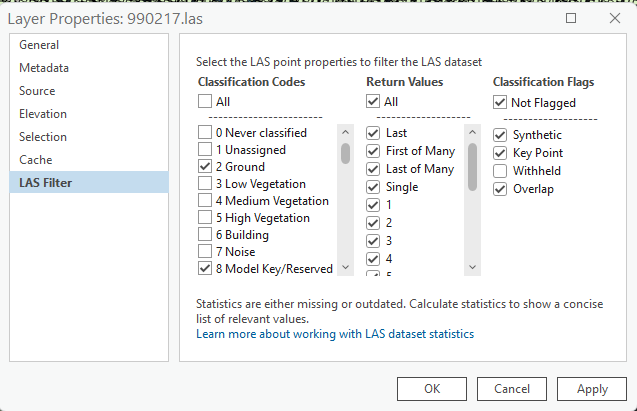Go to the Elevation tab
This screenshot has height=411, width=637.
(43, 114)
